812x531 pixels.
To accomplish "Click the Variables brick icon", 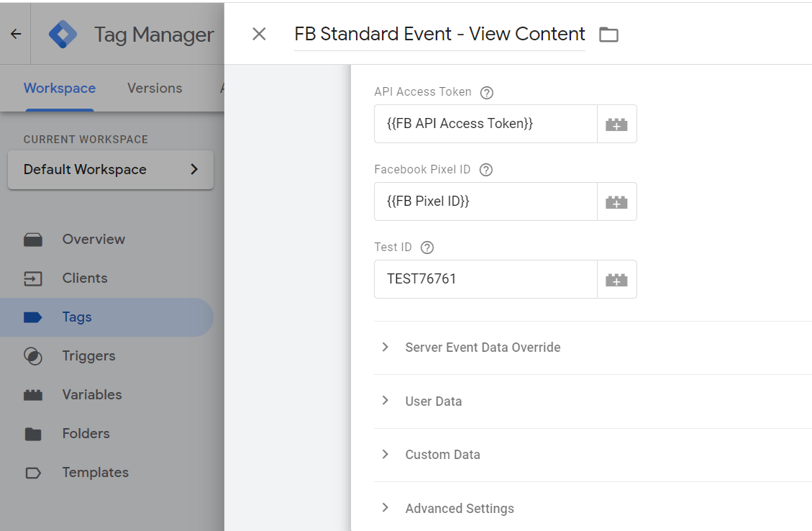I will click(33, 395).
